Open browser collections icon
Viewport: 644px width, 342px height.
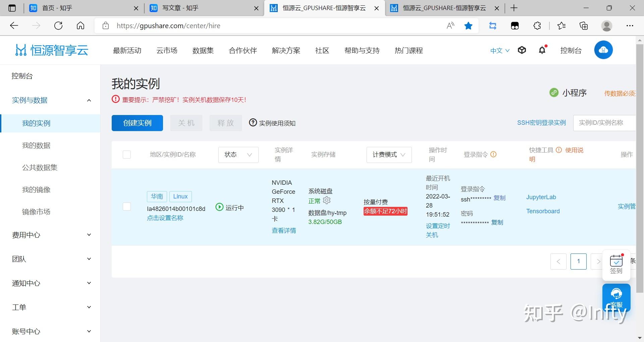coord(584,26)
